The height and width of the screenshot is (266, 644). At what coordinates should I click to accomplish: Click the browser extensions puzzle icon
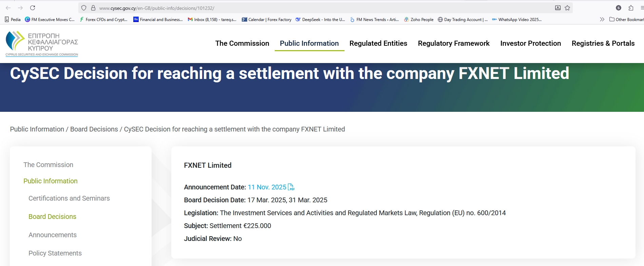point(631,8)
